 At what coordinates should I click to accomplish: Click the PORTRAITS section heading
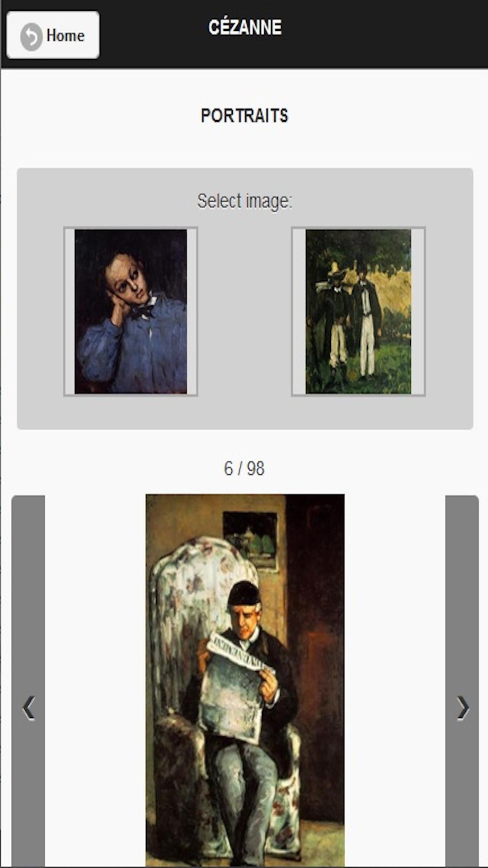(x=244, y=116)
